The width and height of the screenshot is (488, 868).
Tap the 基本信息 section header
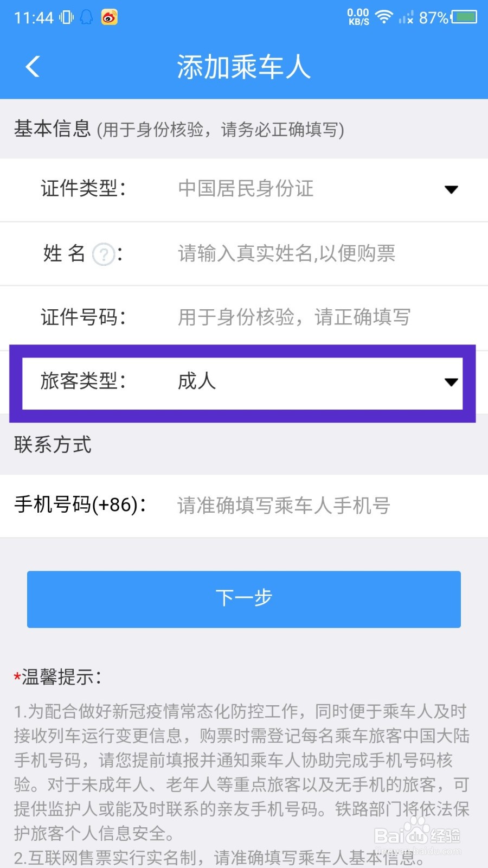click(52, 129)
